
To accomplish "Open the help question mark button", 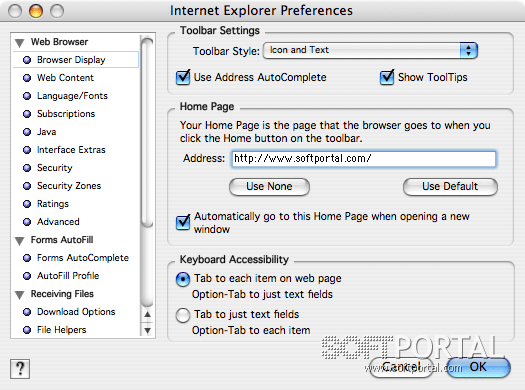I will point(20,369).
